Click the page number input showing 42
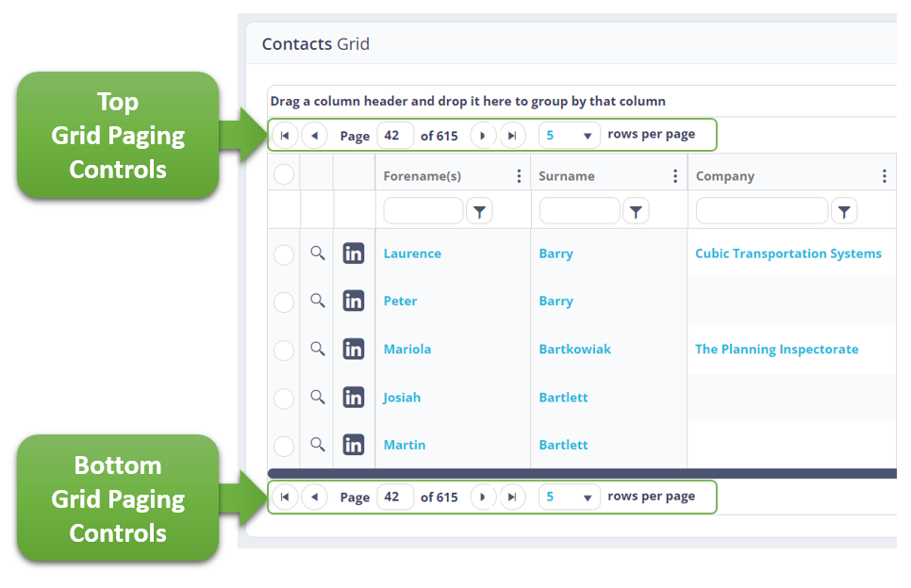 click(x=395, y=135)
